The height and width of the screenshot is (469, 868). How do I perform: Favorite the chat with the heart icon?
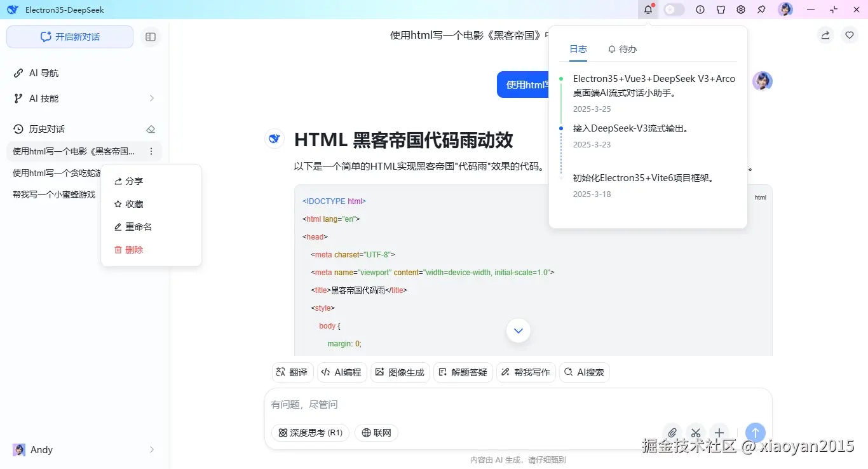850,35
